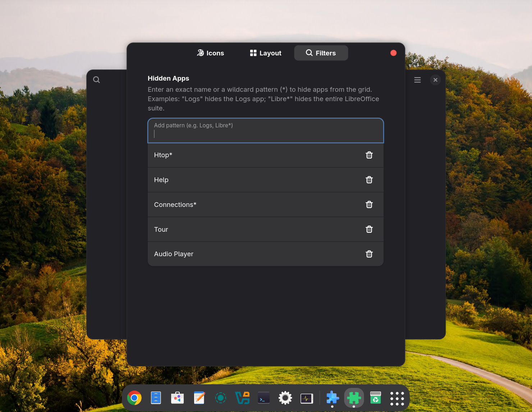
Task: Select the Filters tab
Action: coord(321,53)
